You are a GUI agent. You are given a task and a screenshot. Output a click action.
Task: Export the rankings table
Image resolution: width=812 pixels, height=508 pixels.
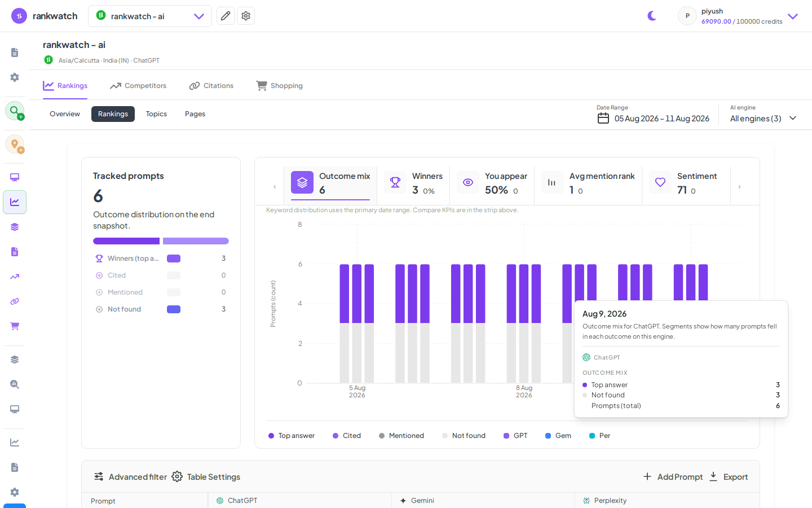[x=729, y=477]
